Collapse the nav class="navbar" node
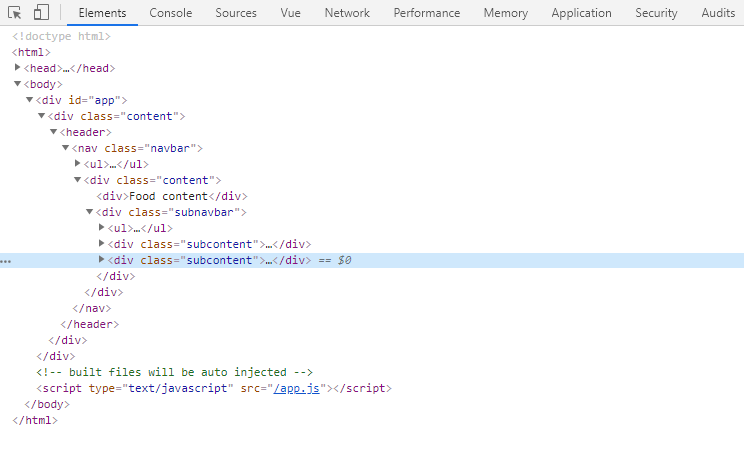The image size is (744, 459). pyautogui.click(x=66, y=148)
